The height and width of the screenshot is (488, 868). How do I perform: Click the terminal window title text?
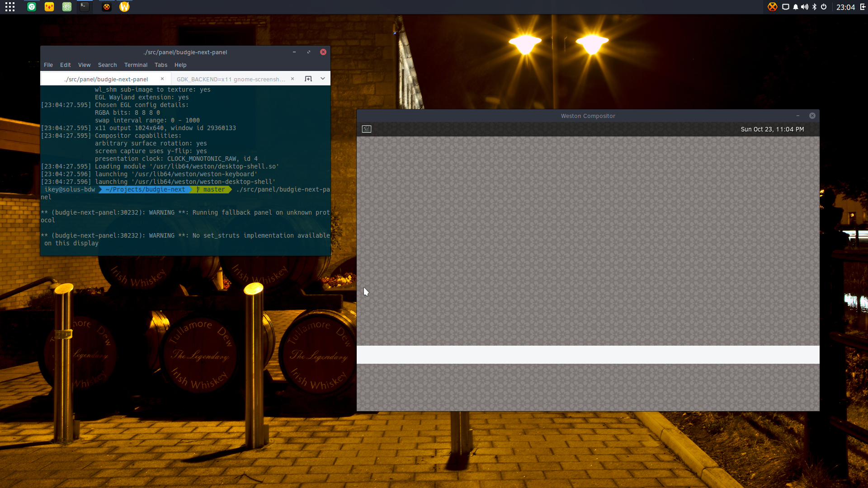[x=185, y=52]
